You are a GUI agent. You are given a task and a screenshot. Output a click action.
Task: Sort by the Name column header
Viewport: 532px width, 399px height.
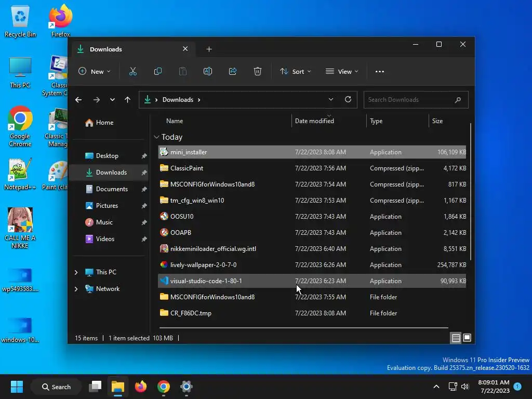pos(175,121)
